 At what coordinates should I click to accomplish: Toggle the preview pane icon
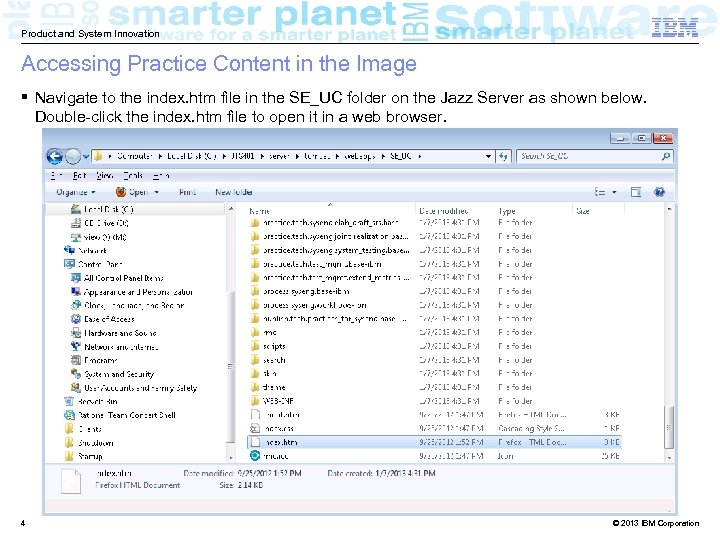click(636, 192)
